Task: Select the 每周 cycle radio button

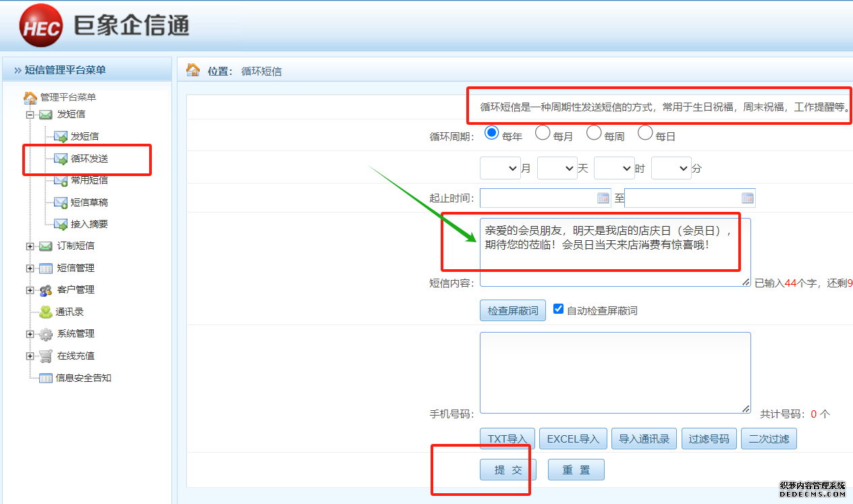Action: click(594, 133)
